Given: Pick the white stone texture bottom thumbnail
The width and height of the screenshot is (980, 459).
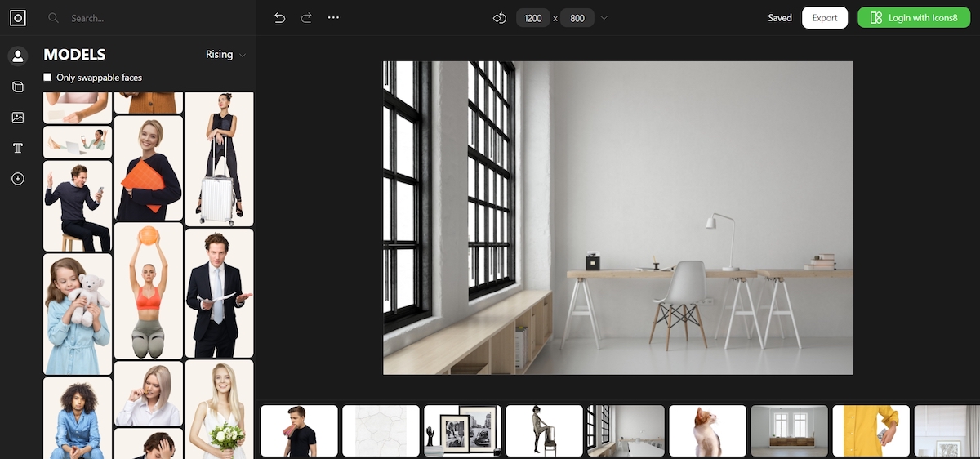Looking at the screenshot, I should point(381,430).
